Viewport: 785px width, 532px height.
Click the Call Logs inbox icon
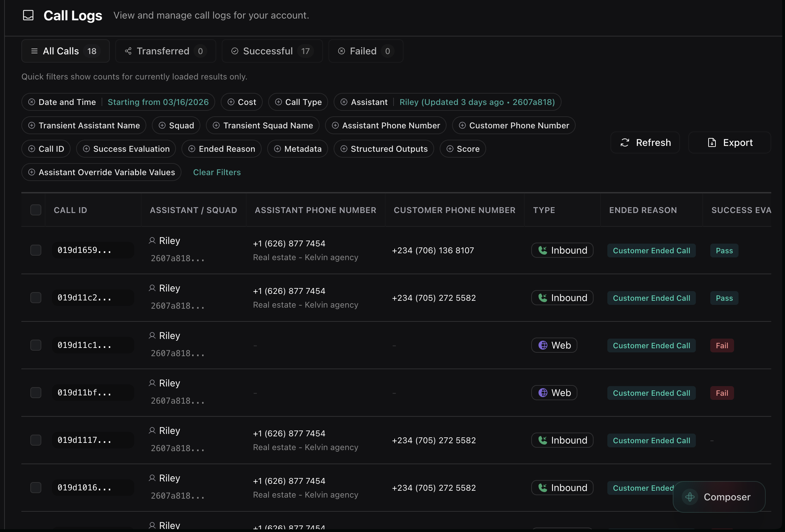click(28, 15)
